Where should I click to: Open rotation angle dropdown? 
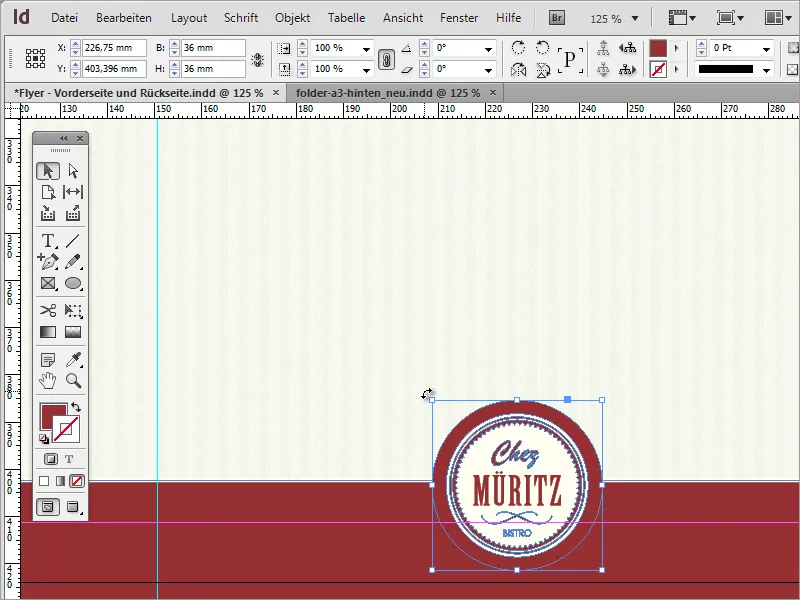488,49
